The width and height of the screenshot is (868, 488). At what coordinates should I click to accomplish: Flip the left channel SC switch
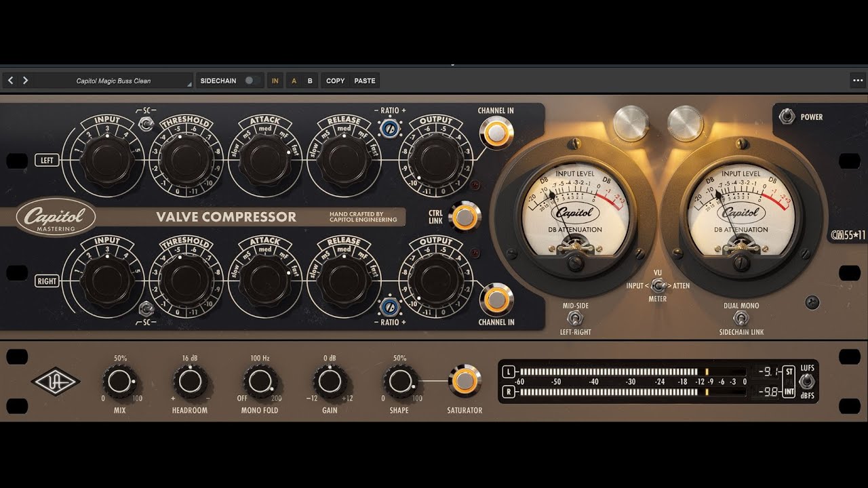(145, 123)
